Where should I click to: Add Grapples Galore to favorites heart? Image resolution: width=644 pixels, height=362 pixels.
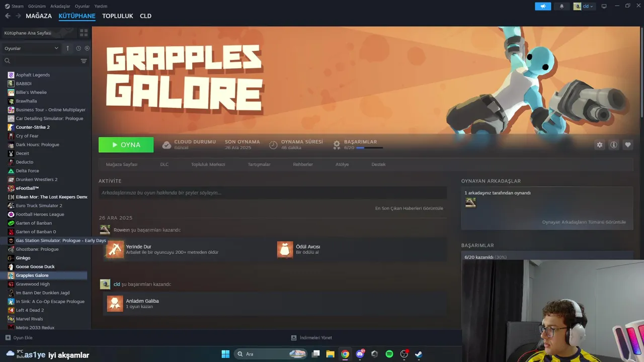(628, 145)
